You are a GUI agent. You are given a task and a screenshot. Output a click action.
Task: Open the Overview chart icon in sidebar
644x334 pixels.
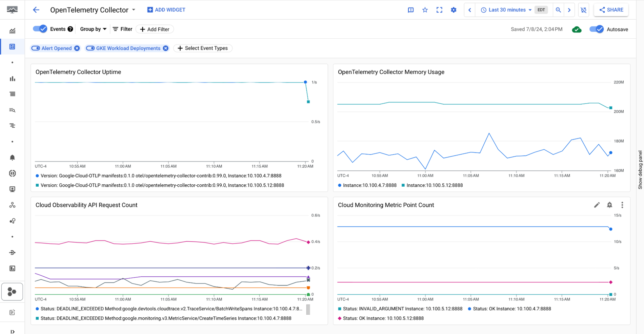tap(12, 31)
